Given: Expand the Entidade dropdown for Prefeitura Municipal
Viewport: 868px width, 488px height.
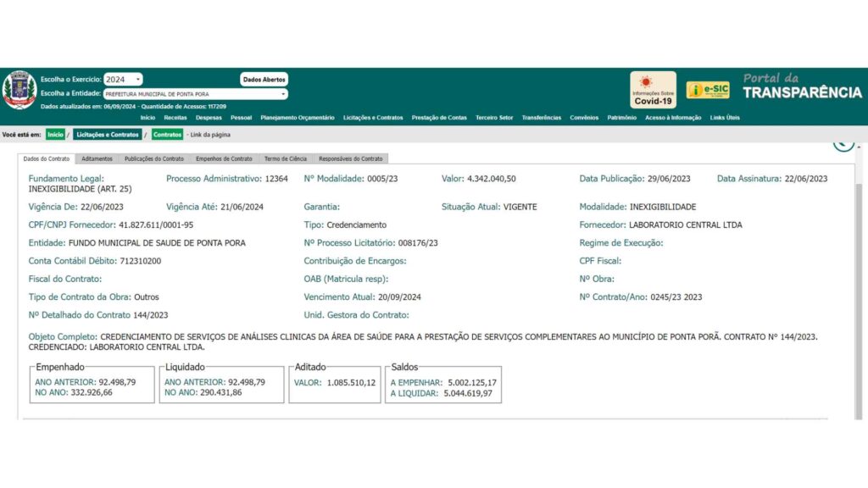Looking at the screenshot, I should tap(196, 94).
